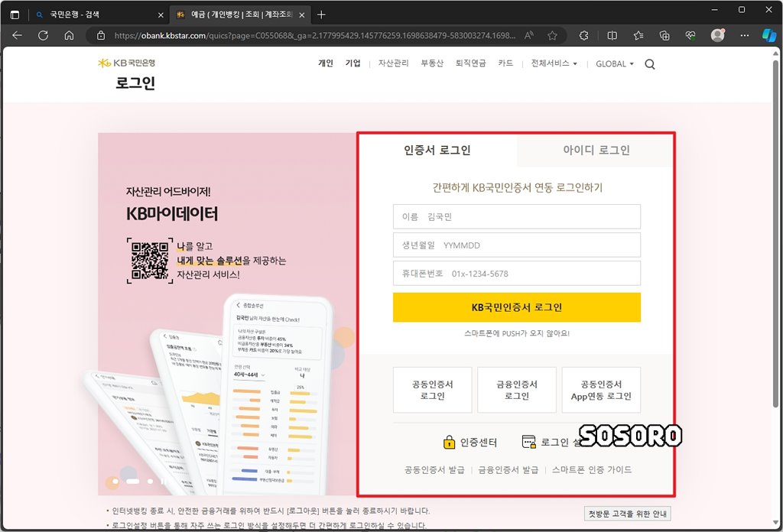Focus the 생년월일 input field

tap(516, 245)
